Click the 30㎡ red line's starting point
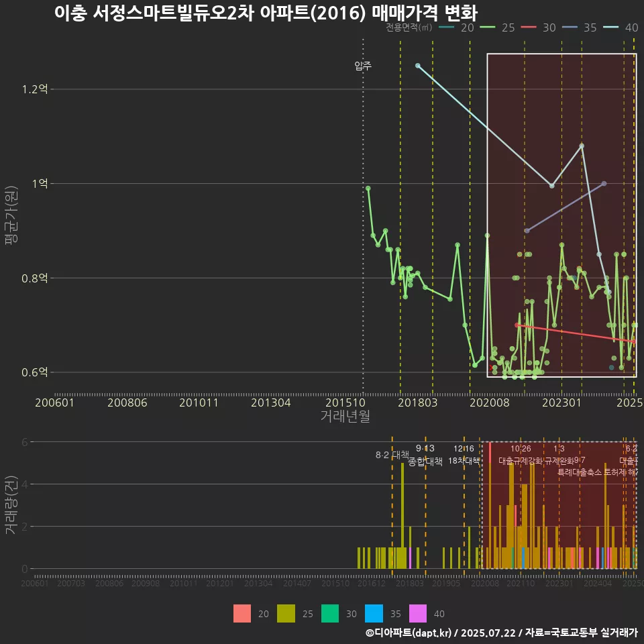644x644 pixels. tap(517, 325)
